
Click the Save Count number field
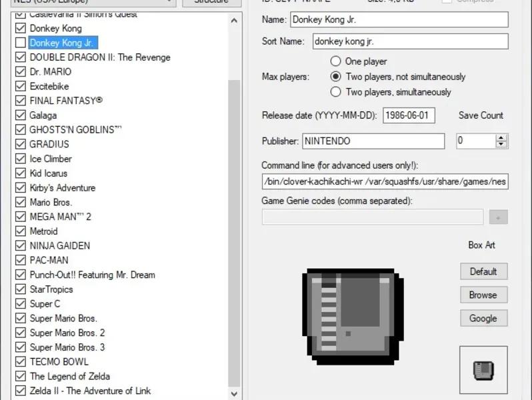[476, 141]
